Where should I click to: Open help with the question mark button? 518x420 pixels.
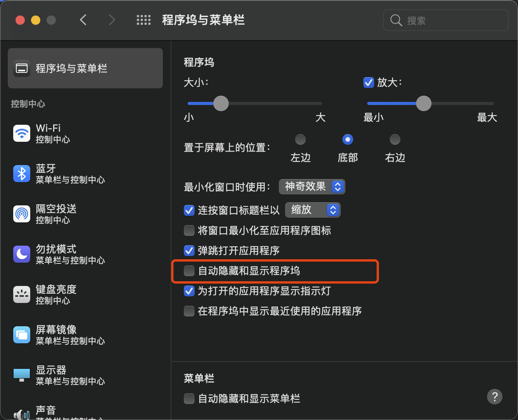pos(494,397)
